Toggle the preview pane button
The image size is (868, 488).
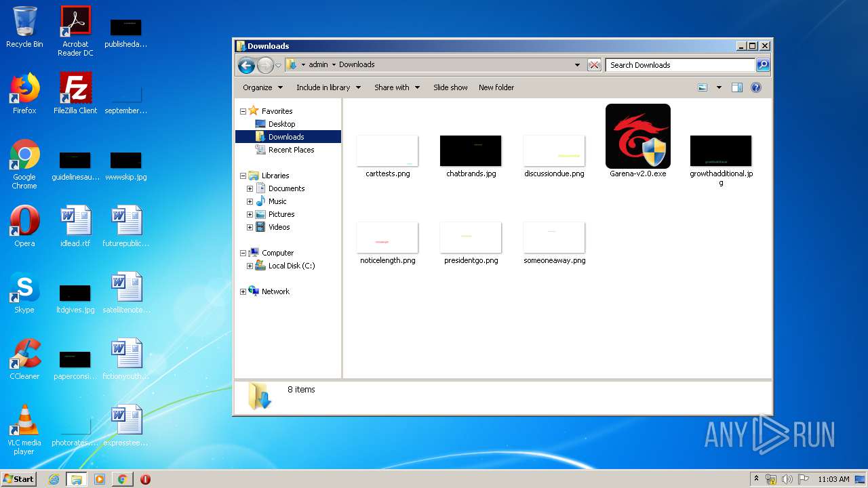[x=737, y=87]
